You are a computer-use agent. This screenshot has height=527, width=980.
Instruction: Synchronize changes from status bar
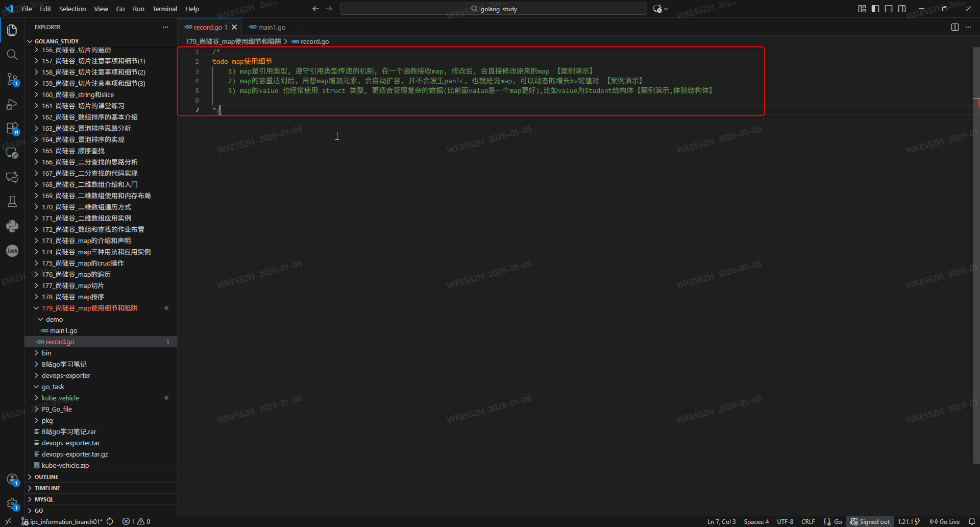[110, 521]
